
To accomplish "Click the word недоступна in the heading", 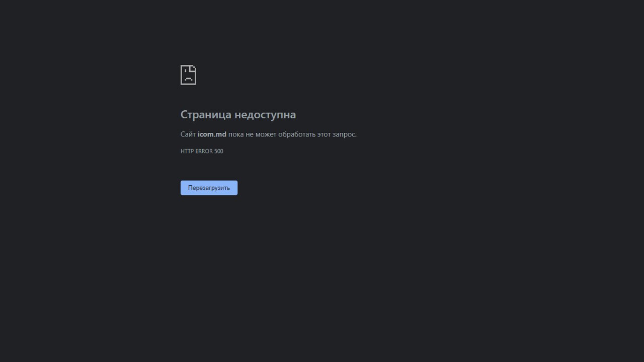I will pyautogui.click(x=266, y=115).
